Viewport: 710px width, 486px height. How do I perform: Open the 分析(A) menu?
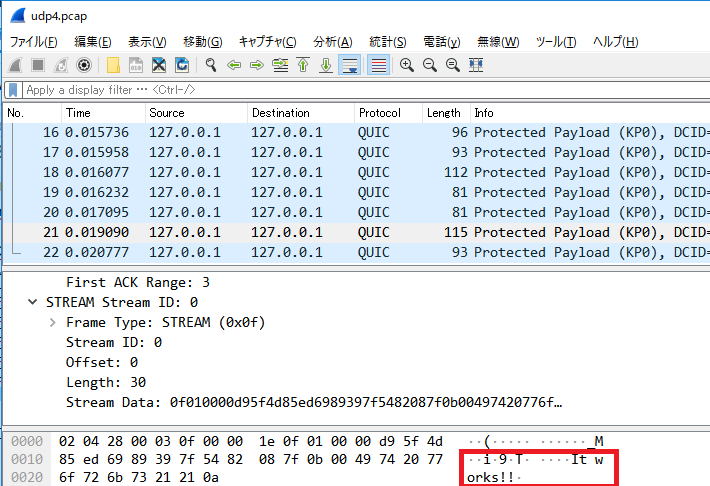click(x=333, y=42)
